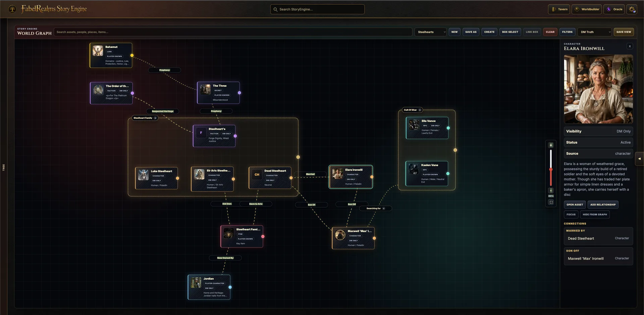Click the Steelheart Fami... item image
The width and height of the screenshot is (644, 315).
pos(229,233)
